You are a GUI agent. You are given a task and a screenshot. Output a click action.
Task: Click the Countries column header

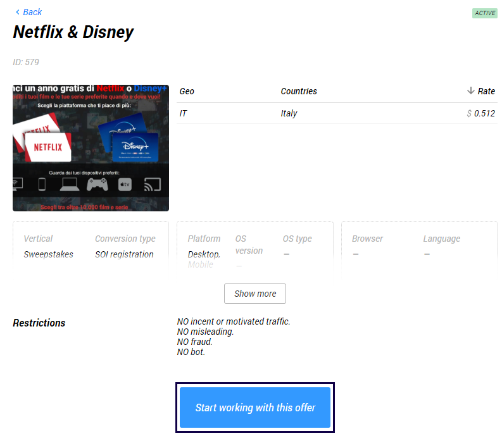tap(299, 91)
